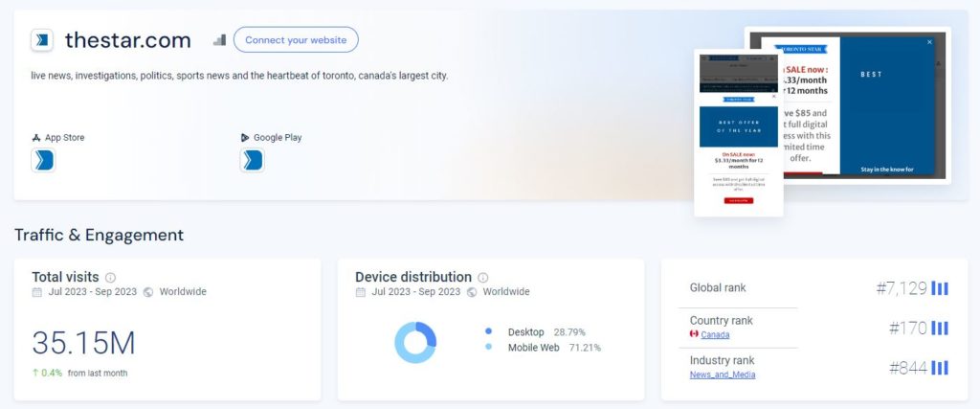
Task: Open the Google Play app icon
Action: pyautogui.click(x=253, y=160)
